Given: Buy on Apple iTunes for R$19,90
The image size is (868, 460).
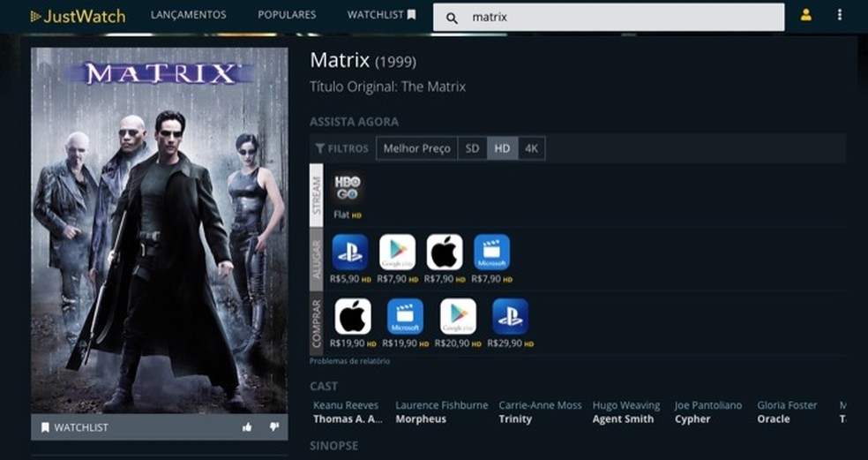Looking at the screenshot, I should (x=353, y=316).
